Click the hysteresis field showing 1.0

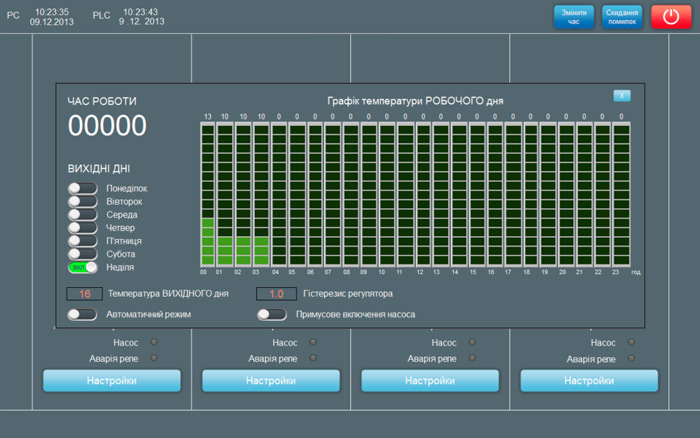coord(276,294)
